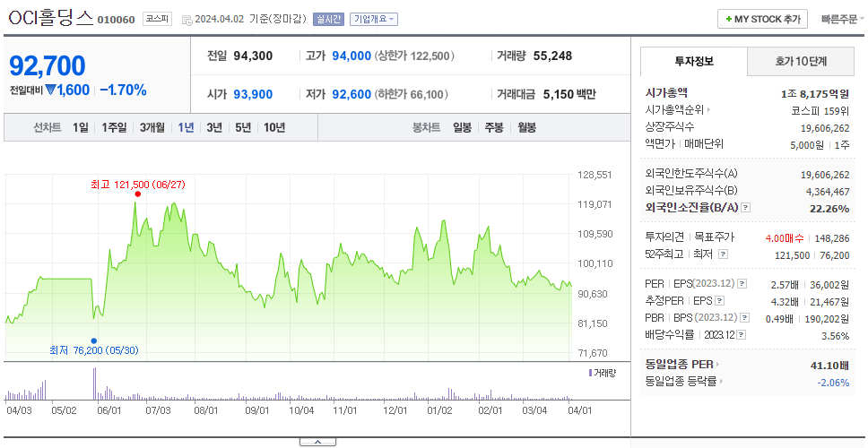Click the down-triangle icon beside 1,600 change
The image size is (868, 448).
[50, 90]
